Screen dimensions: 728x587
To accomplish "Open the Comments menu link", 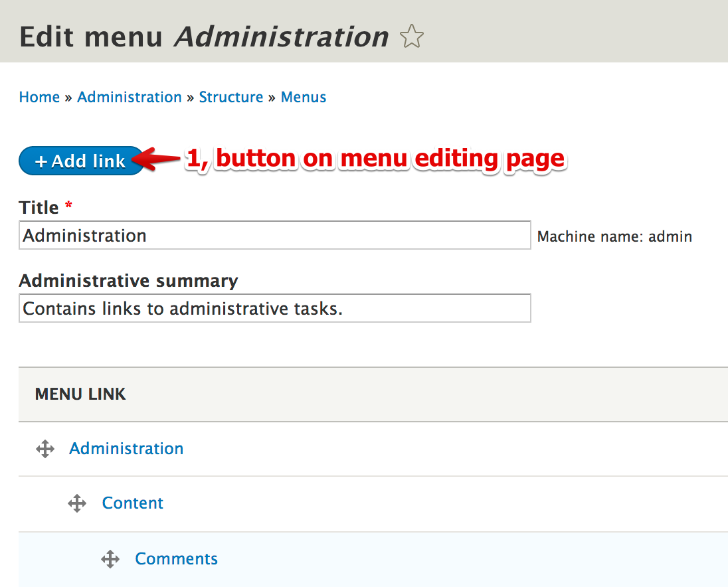I will (x=176, y=559).
